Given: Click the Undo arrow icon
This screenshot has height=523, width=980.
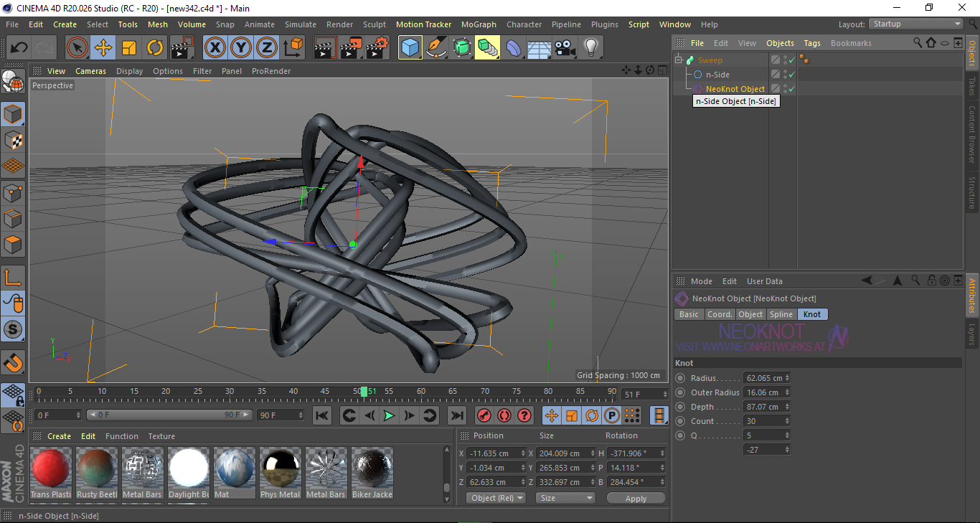Looking at the screenshot, I should click(x=19, y=48).
